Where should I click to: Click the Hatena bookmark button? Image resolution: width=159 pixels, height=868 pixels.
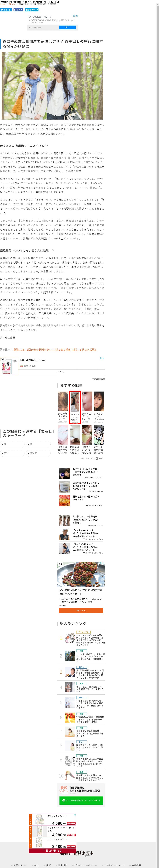point(32,10)
